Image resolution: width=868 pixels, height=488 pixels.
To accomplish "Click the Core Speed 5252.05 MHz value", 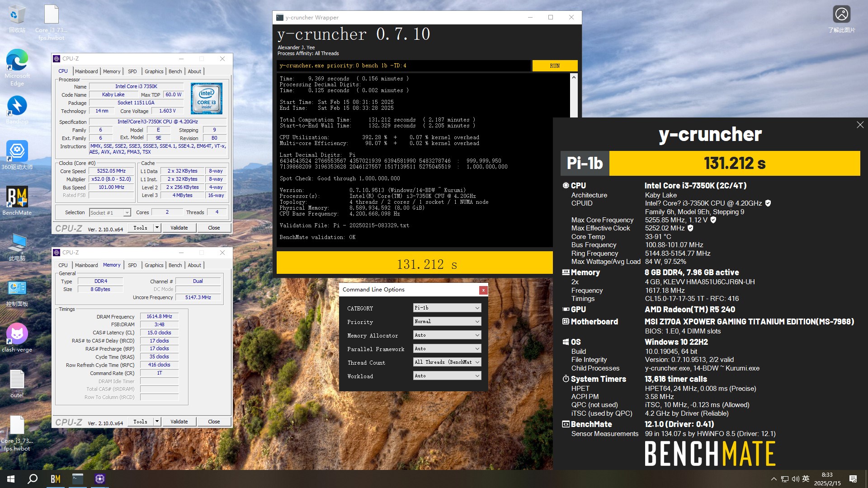I will [x=111, y=171].
